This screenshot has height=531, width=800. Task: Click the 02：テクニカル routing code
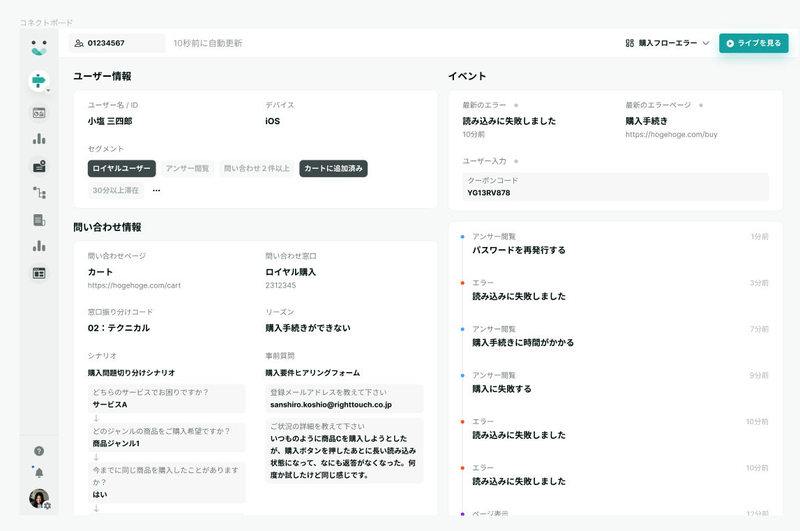(x=118, y=328)
